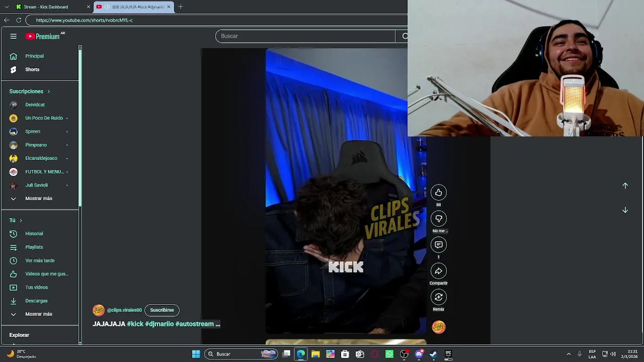Open the taskbar weather widget
The image size is (644, 362).
21,354
